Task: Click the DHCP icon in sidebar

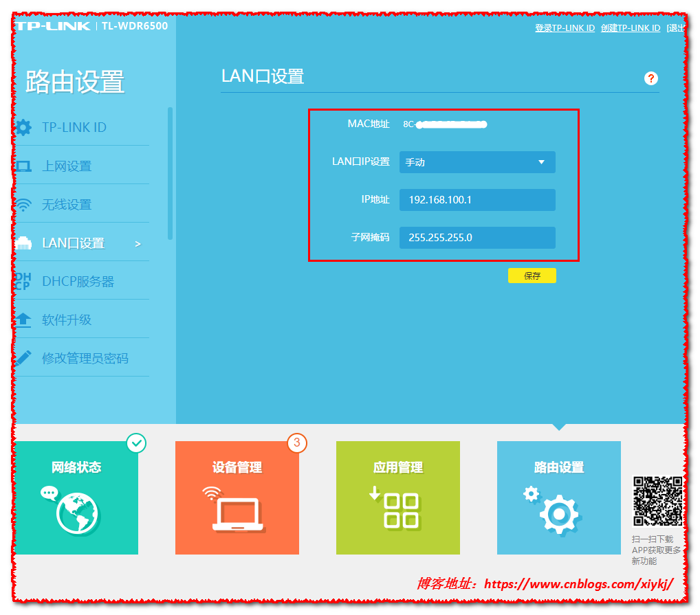Action: (23, 281)
